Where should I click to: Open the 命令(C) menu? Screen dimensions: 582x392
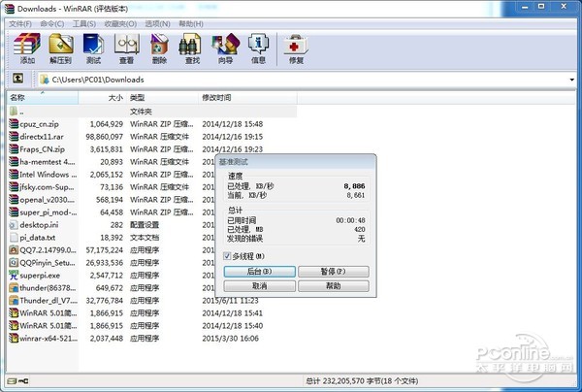(52, 23)
